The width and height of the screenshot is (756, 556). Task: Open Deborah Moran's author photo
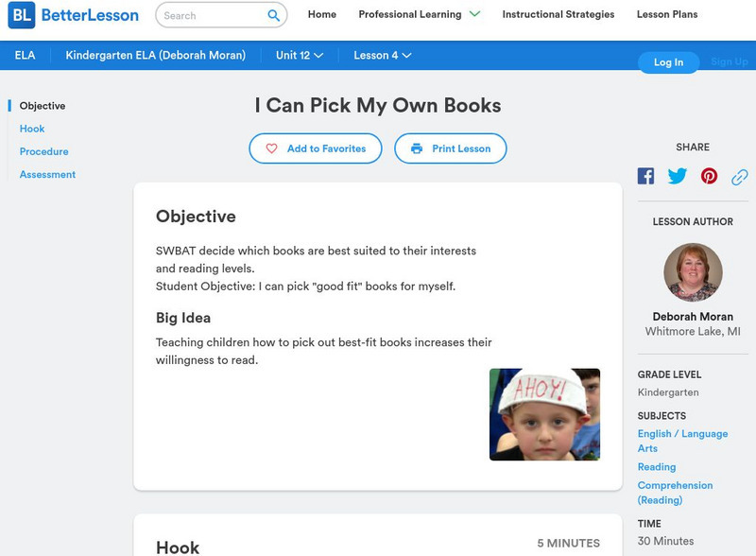pyautogui.click(x=693, y=272)
